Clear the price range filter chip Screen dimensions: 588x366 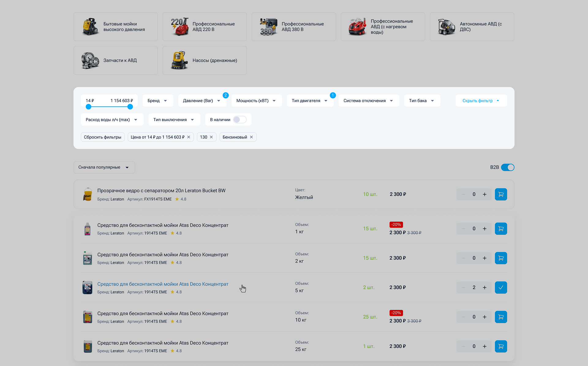(x=189, y=137)
